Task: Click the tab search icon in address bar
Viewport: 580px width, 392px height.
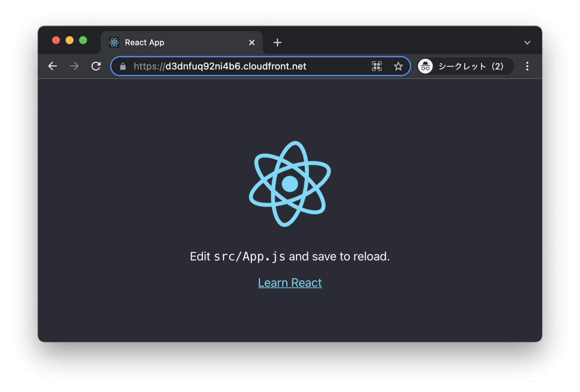Action: (376, 66)
